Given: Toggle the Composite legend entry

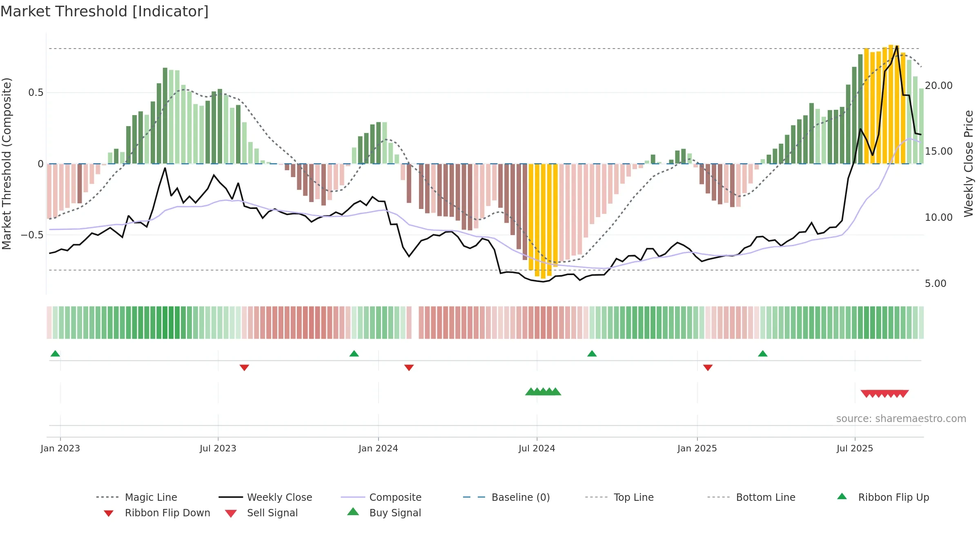Looking at the screenshot, I should (381, 497).
